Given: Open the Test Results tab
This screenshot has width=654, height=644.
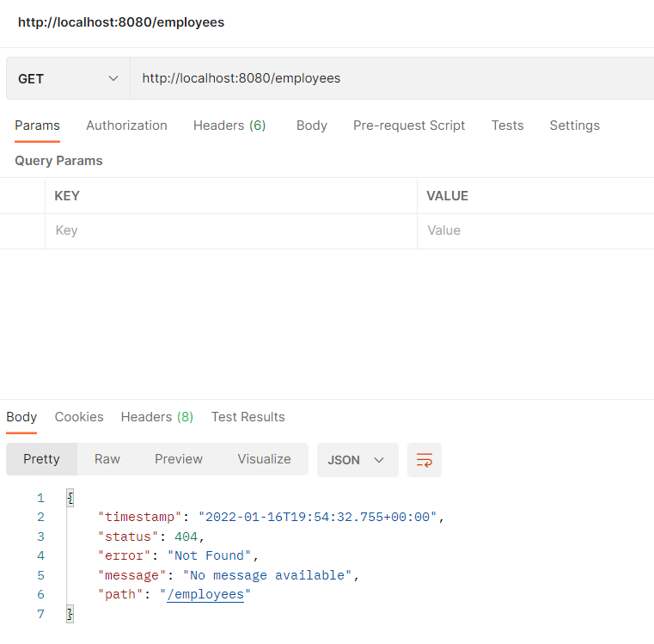Looking at the screenshot, I should (x=248, y=417).
